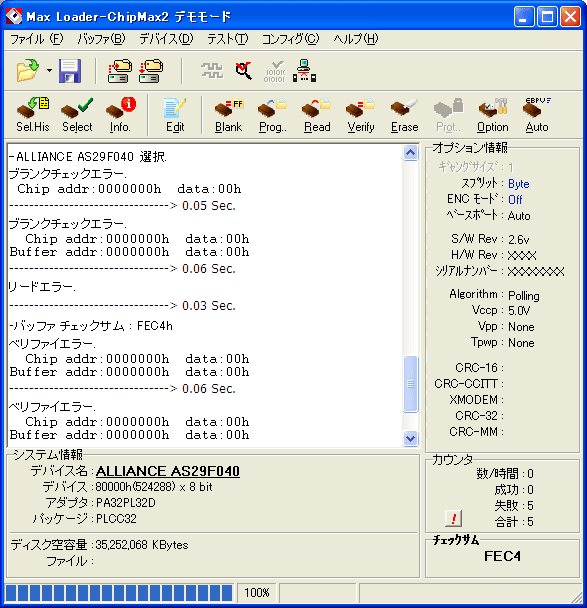
Task: Click the S/W Rev 2.6v value
Action: tap(519, 240)
